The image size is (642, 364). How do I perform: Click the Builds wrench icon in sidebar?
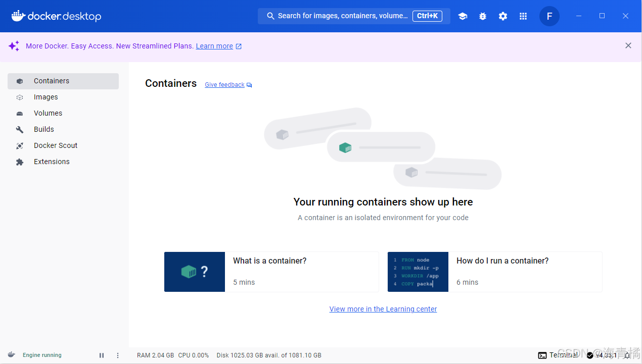[20, 130]
